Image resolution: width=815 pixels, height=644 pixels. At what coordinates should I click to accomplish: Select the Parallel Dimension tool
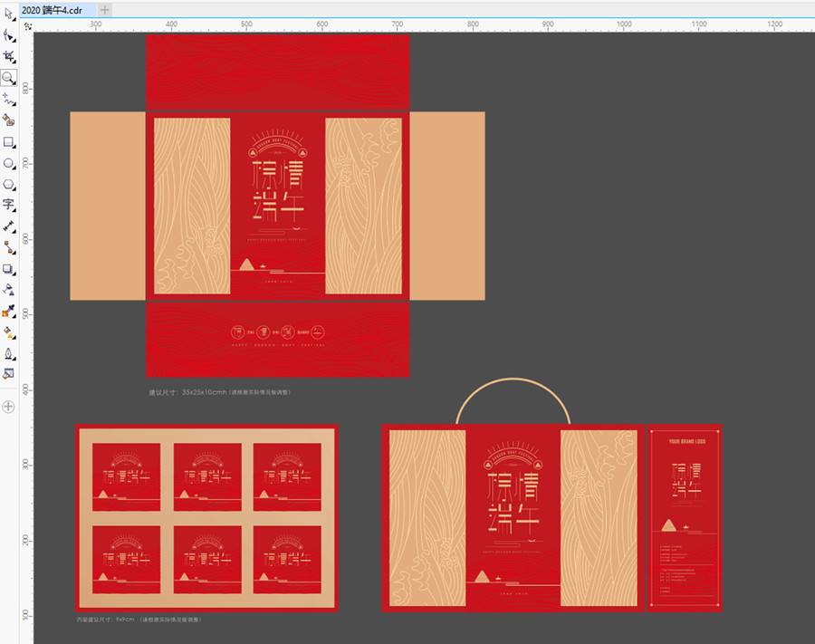(x=9, y=226)
